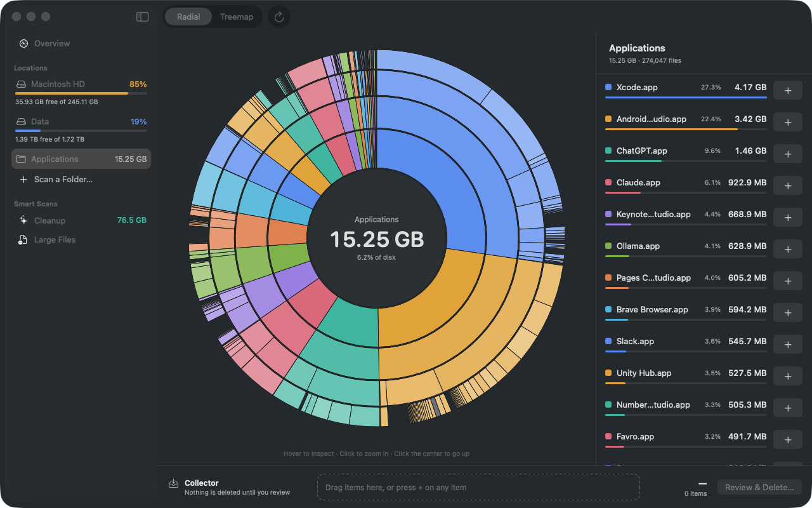Click the Xcode.app color swatch
Image resolution: width=812 pixels, height=508 pixels.
(x=608, y=87)
